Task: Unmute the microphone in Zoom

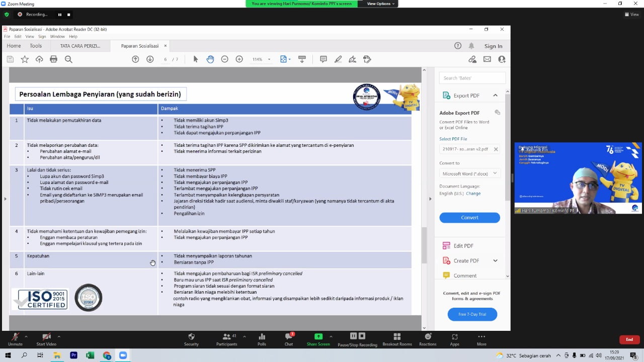Action: (15, 339)
